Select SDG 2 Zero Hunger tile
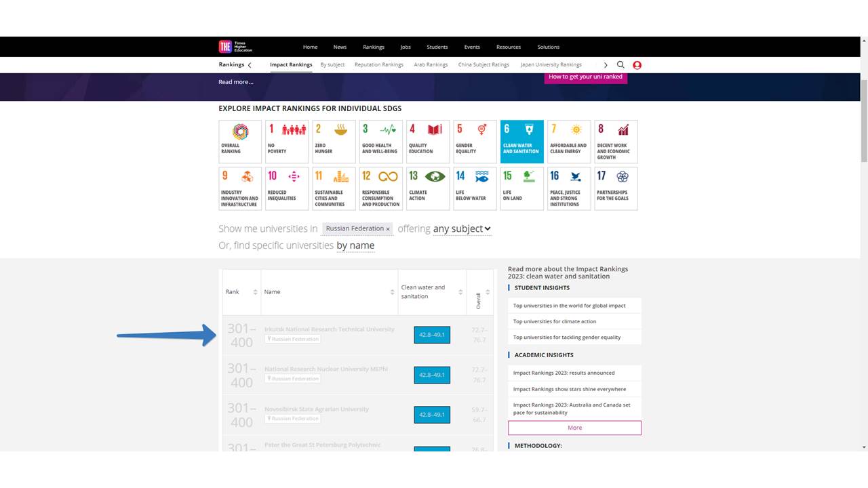The image size is (868, 488). click(334, 142)
